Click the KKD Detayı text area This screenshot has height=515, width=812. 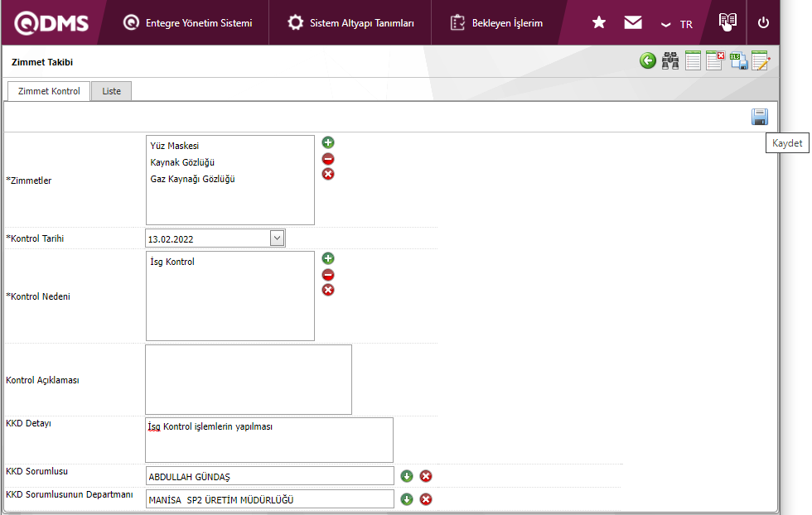tap(269, 440)
